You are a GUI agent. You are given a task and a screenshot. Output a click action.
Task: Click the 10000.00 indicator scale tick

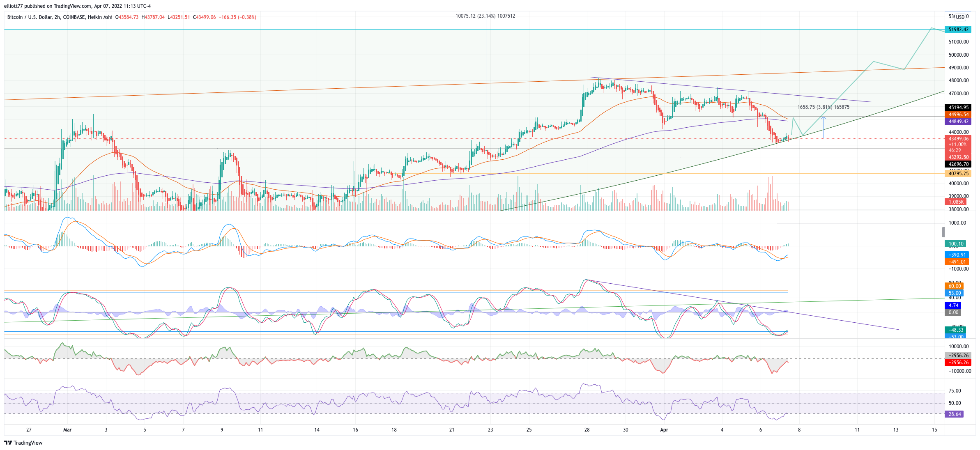point(959,347)
